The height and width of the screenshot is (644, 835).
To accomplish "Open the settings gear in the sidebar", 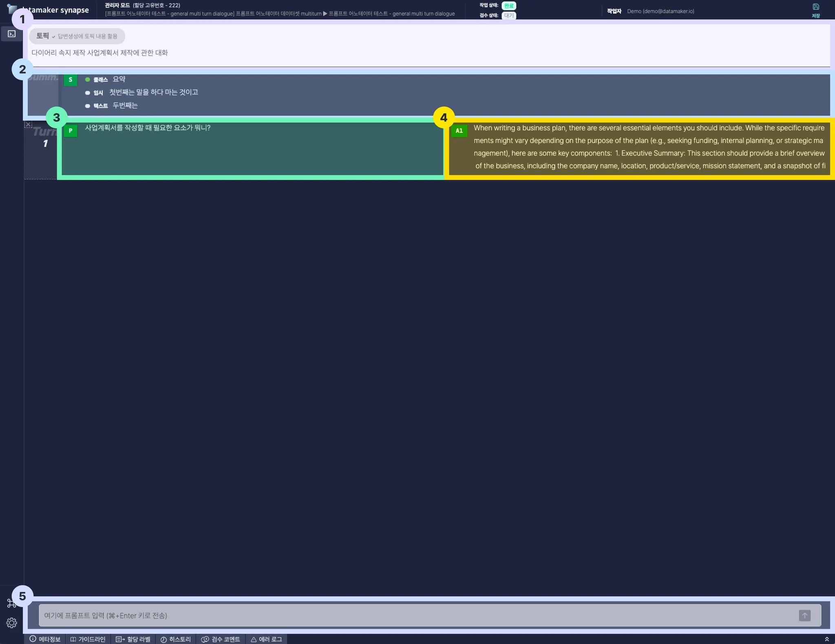I will point(11,623).
